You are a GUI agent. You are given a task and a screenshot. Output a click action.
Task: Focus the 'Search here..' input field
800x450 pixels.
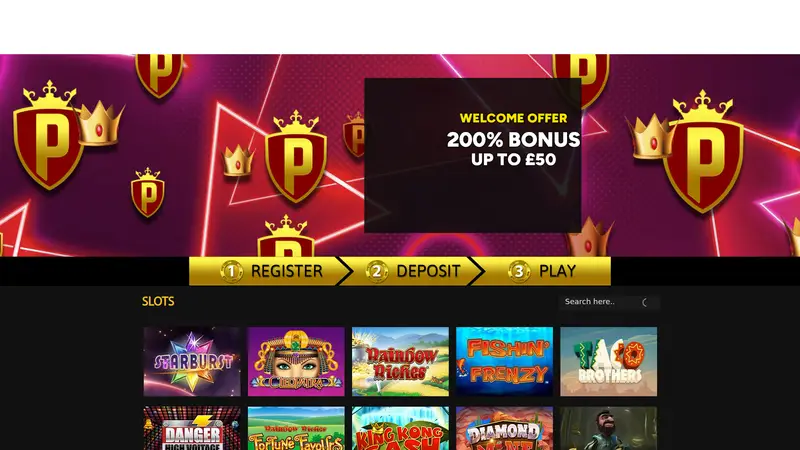pyautogui.click(x=600, y=302)
